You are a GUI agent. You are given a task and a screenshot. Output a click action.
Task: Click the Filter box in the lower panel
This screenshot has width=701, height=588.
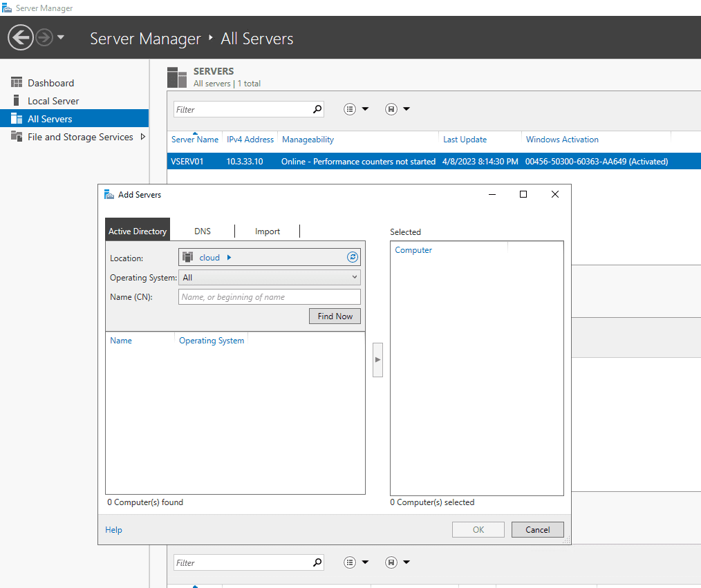(x=243, y=562)
